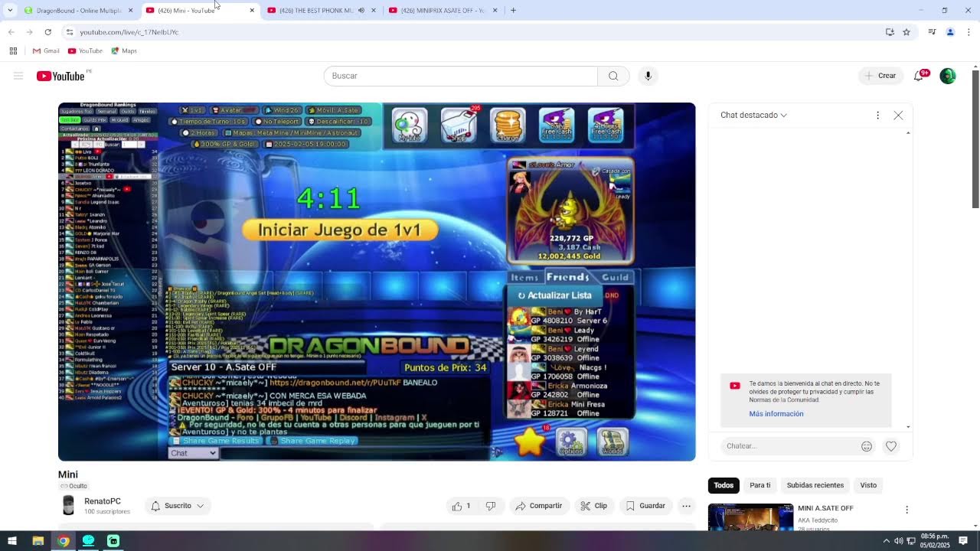Open File Explorer from the taskbar
This screenshot has height=551, width=980.
pos(38,541)
